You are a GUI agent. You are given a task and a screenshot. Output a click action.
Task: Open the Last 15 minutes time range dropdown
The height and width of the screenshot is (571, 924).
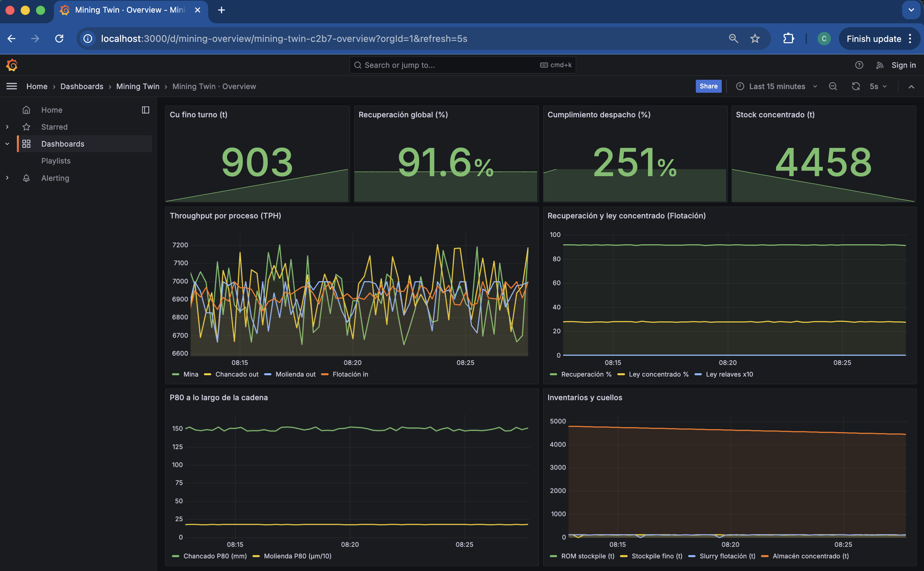777,86
